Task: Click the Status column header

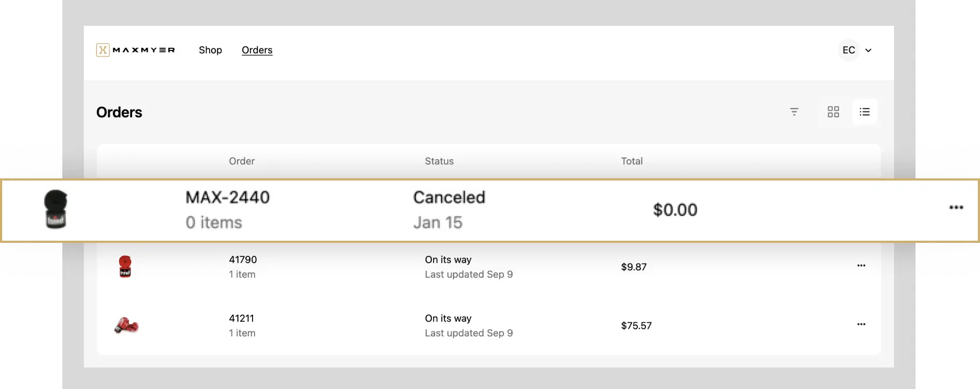Action: (x=439, y=161)
